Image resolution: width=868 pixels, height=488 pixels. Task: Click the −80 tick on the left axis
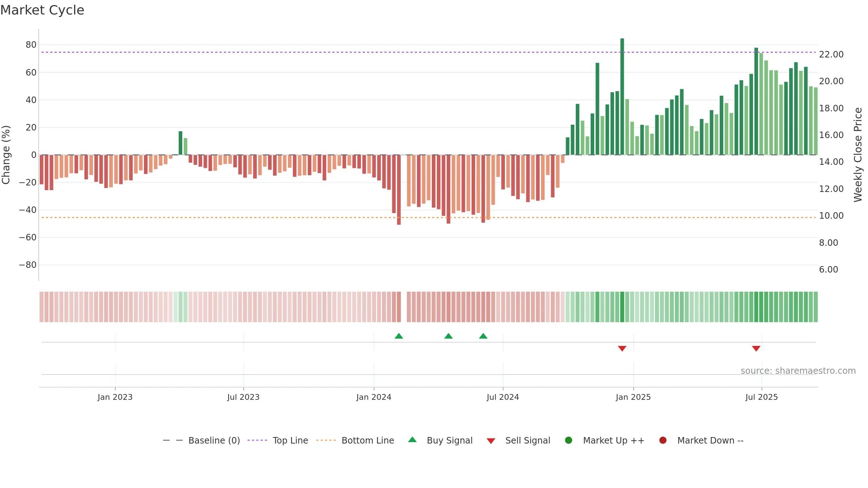(x=28, y=265)
